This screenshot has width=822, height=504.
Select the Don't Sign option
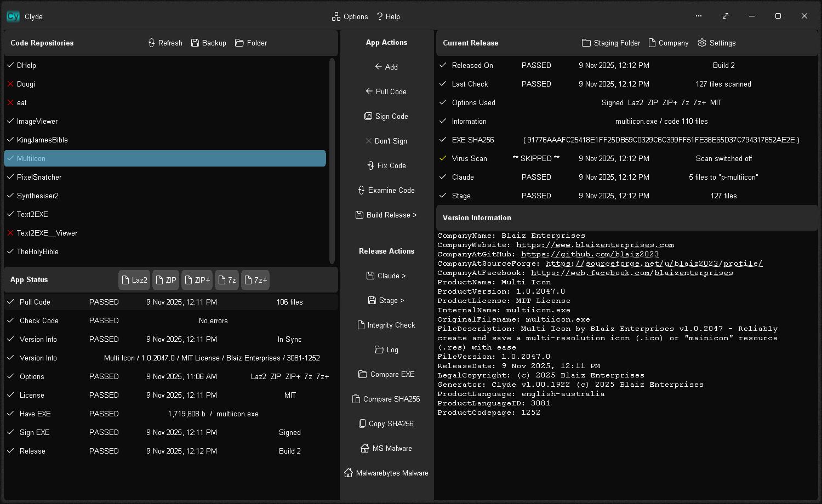(x=386, y=141)
